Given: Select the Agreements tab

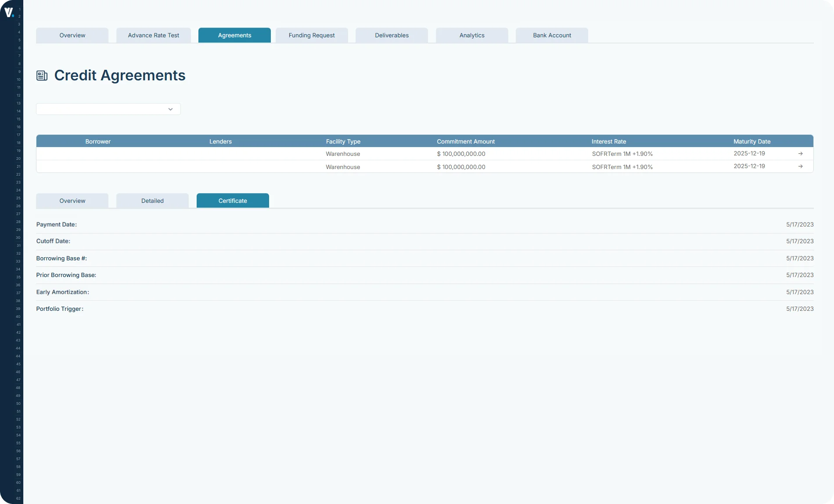Looking at the screenshot, I should (x=234, y=35).
